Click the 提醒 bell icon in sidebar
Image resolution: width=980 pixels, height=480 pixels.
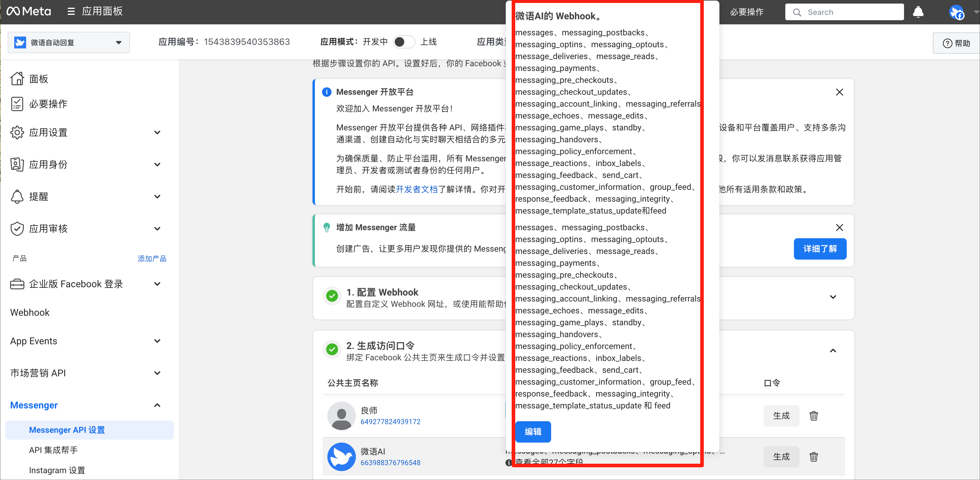[17, 196]
